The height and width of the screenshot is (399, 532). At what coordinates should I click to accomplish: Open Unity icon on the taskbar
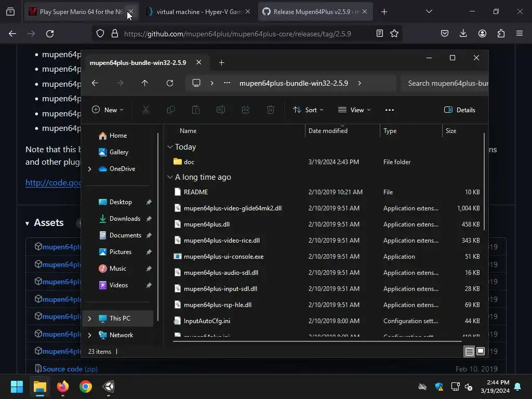click(x=109, y=387)
